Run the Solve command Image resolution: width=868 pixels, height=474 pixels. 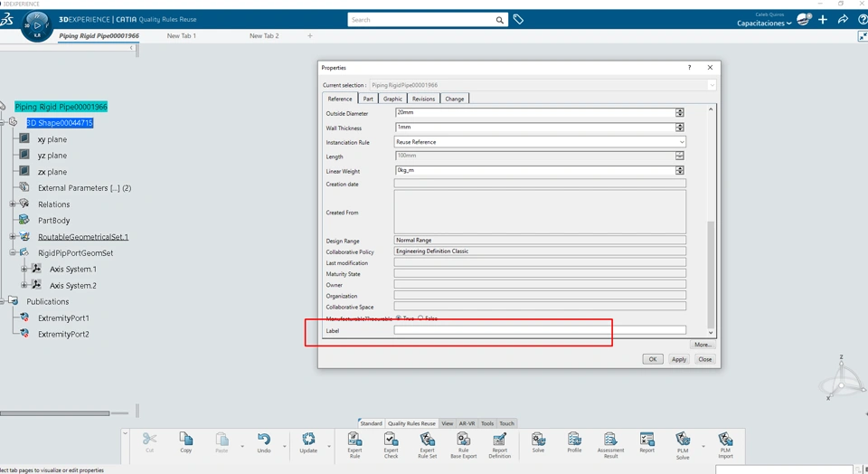tap(538, 441)
